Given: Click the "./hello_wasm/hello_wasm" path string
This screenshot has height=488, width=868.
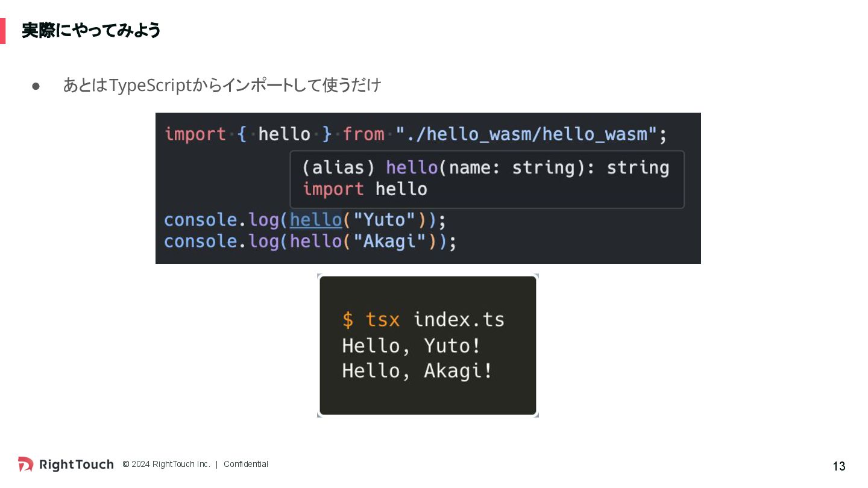Looking at the screenshot, I should coord(526,134).
